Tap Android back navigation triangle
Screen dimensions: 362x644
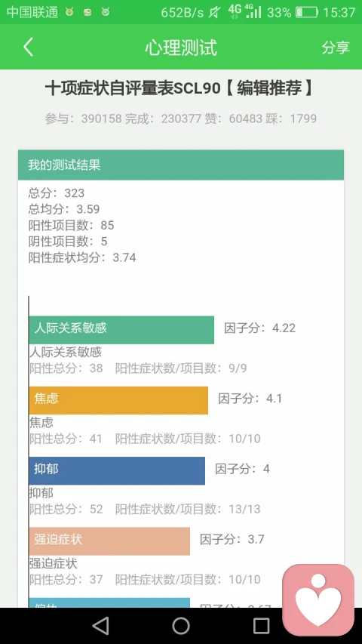[x=100, y=626]
